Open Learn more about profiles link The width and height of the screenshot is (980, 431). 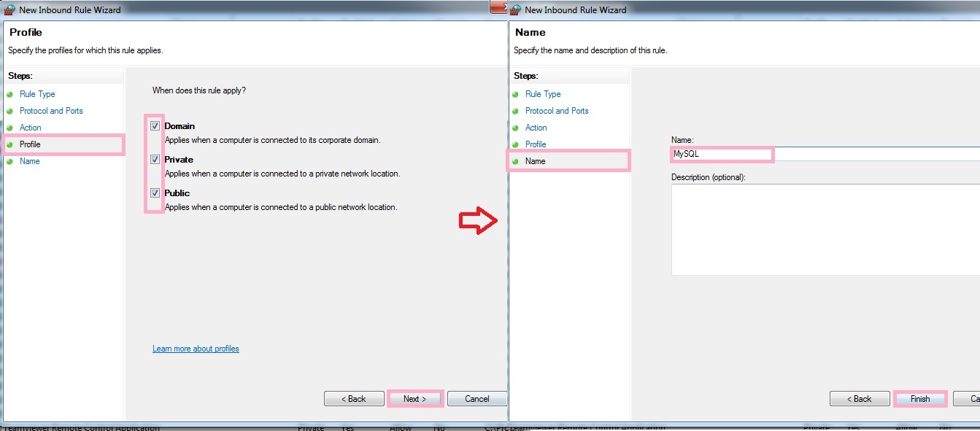[196, 349]
